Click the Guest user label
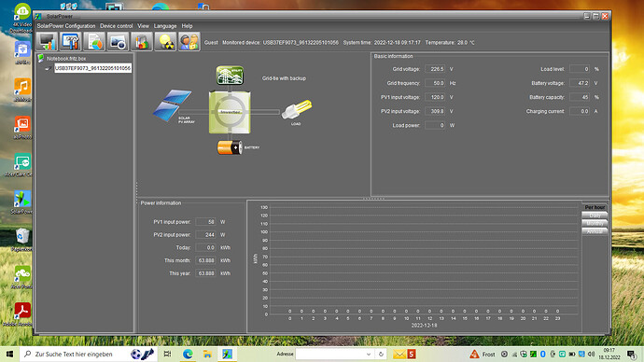The width and height of the screenshot is (644, 362). tap(211, 42)
